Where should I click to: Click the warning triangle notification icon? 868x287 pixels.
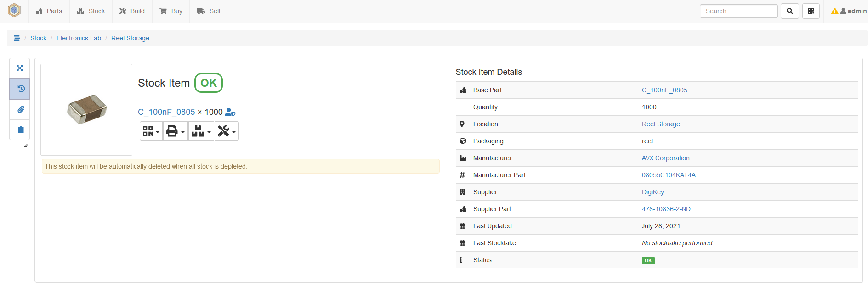pos(834,11)
